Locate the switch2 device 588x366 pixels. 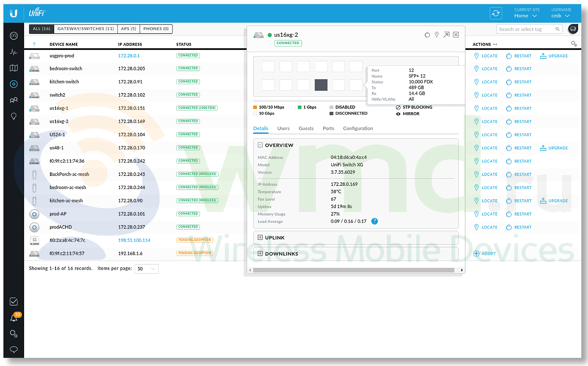coord(486,95)
